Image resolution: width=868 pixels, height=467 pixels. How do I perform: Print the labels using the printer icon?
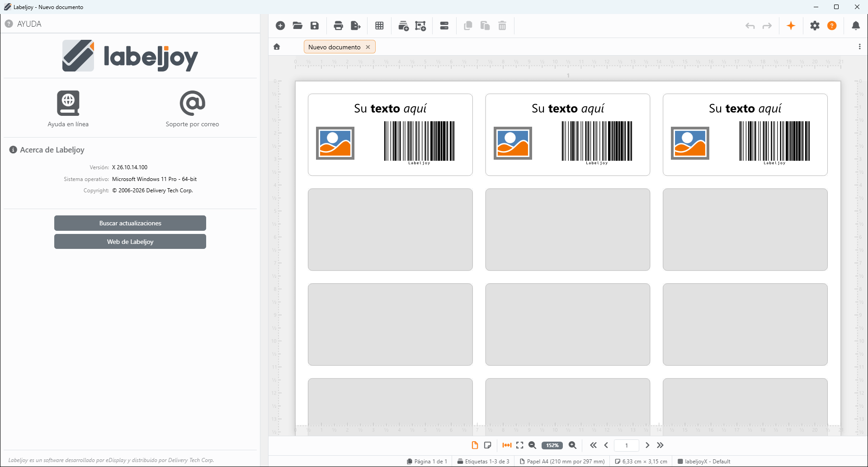point(338,26)
